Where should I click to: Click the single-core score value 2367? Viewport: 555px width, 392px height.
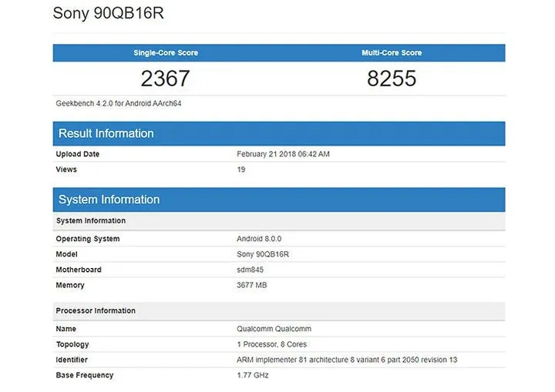[x=165, y=79]
